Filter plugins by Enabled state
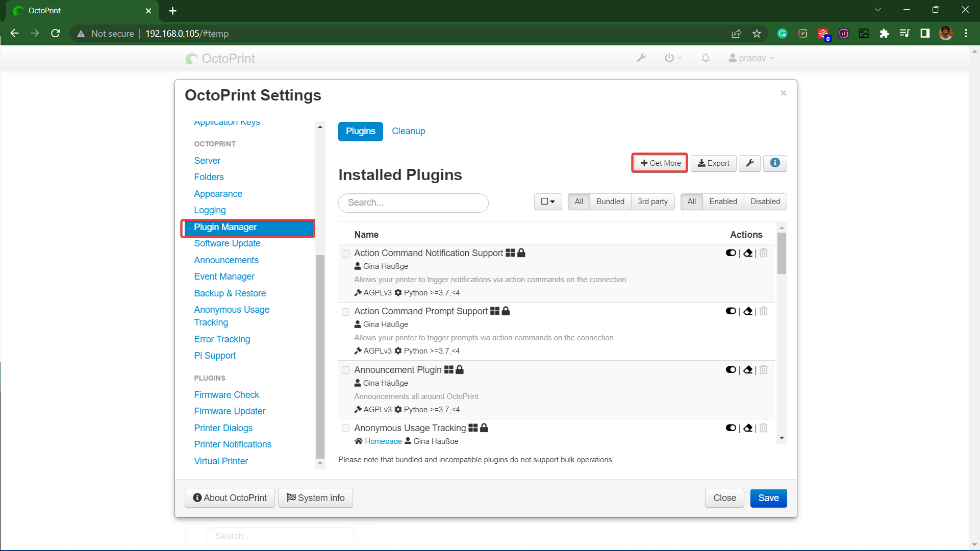Viewport: 980px width, 551px height. pos(723,202)
